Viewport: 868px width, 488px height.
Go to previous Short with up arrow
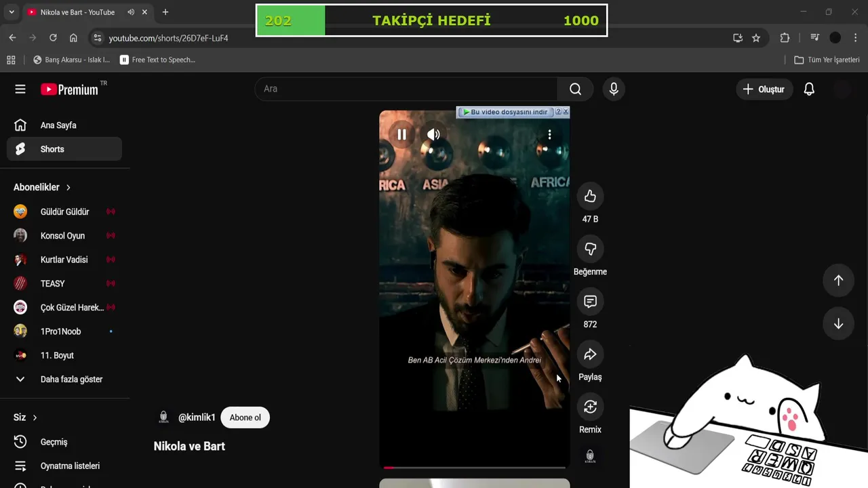pos(838,280)
